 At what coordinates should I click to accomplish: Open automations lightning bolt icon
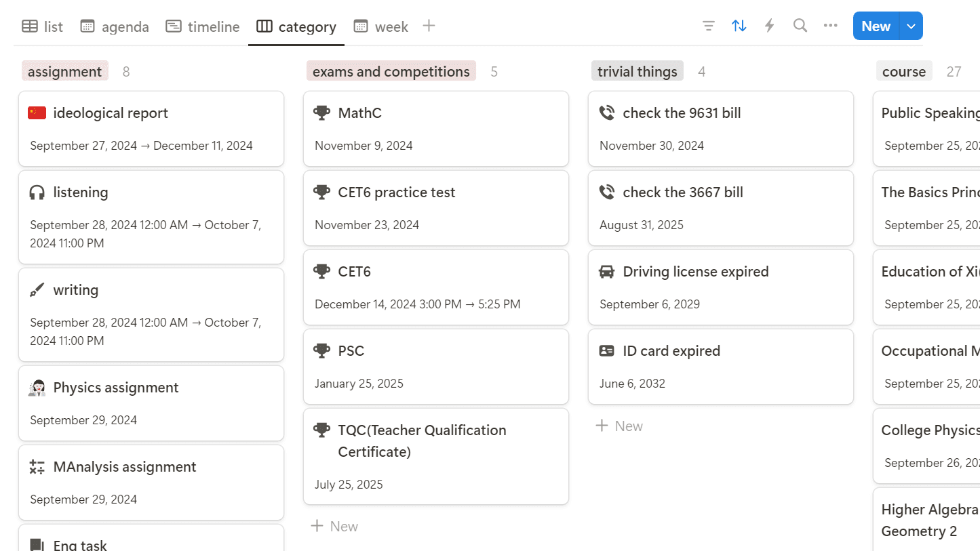click(x=770, y=26)
